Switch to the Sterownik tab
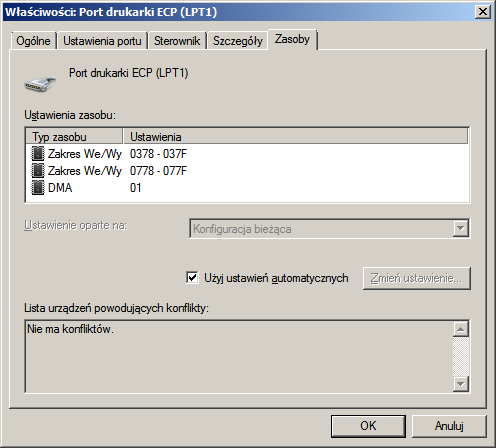 (177, 41)
